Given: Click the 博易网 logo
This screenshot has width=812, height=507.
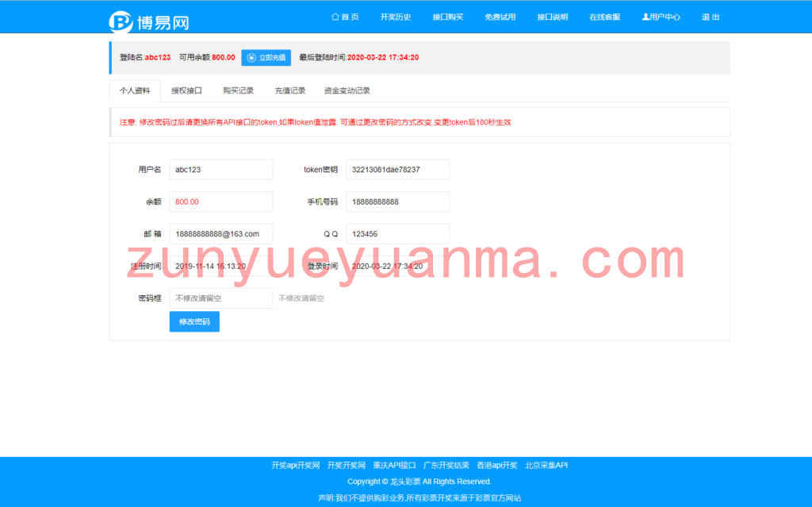Looking at the screenshot, I should pos(149,21).
